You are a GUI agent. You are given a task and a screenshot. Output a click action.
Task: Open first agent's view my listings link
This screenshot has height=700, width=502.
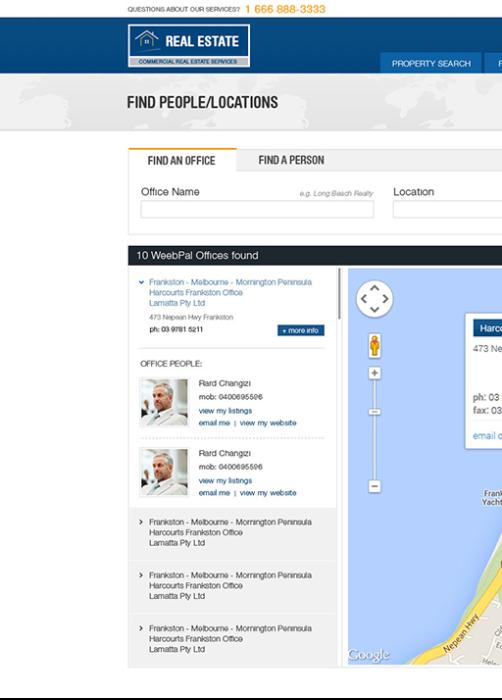pos(225,411)
